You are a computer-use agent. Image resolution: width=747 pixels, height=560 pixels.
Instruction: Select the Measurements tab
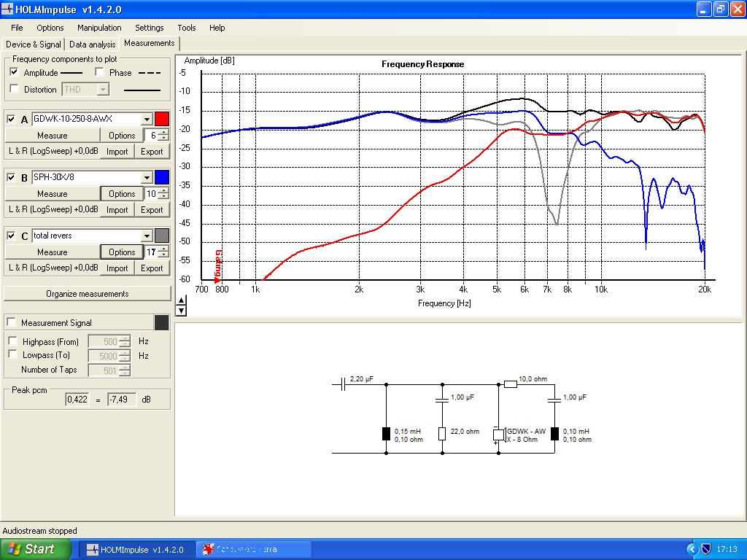pyautogui.click(x=149, y=43)
